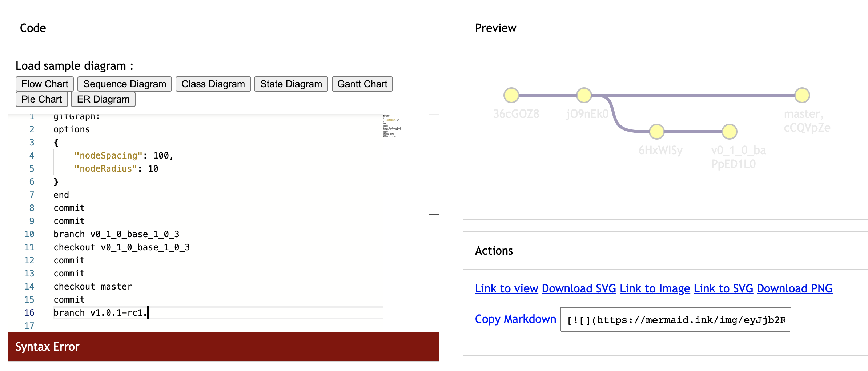Click Download PNG action
868x371 pixels.
794,288
